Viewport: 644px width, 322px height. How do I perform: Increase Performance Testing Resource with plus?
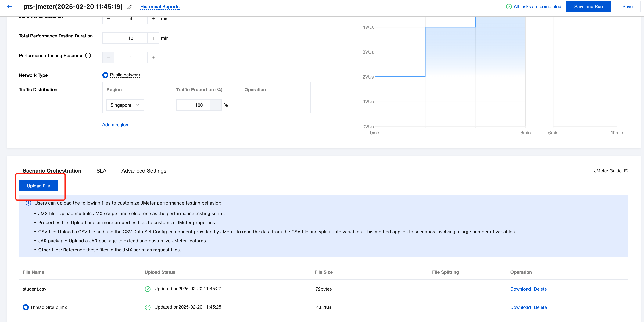153,58
